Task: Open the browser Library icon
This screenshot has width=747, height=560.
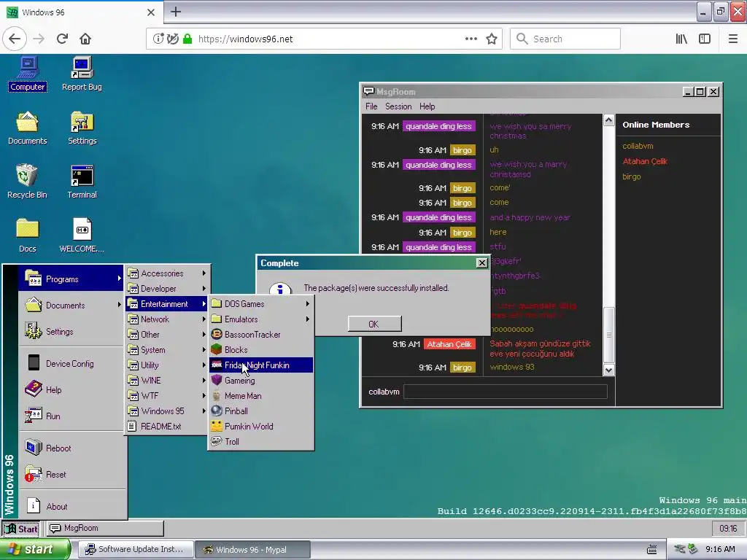Action: 681,39
